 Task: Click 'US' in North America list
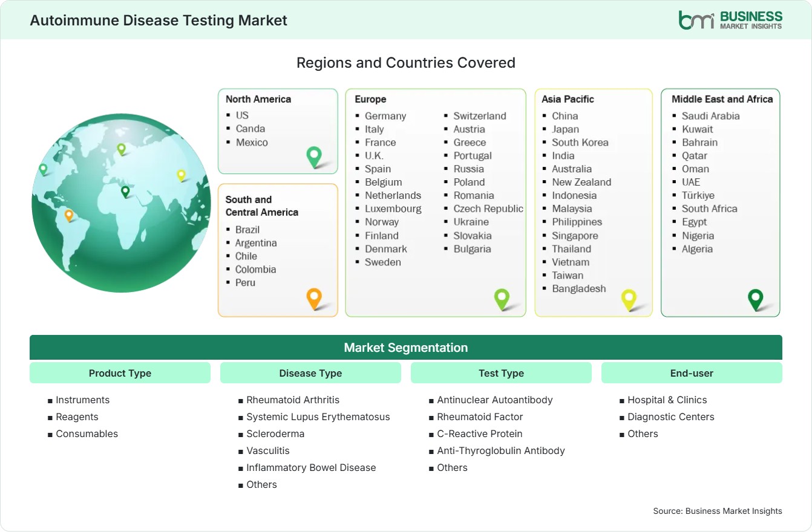coord(242,115)
